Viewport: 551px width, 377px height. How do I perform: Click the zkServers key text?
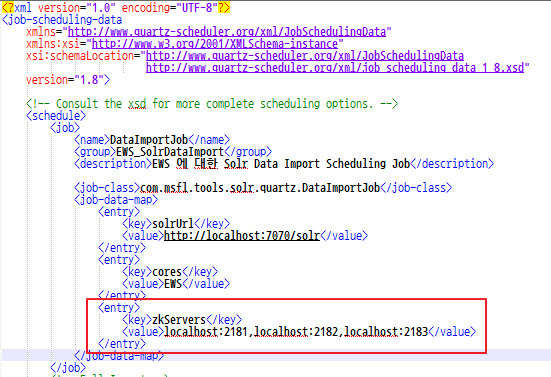tap(179, 319)
